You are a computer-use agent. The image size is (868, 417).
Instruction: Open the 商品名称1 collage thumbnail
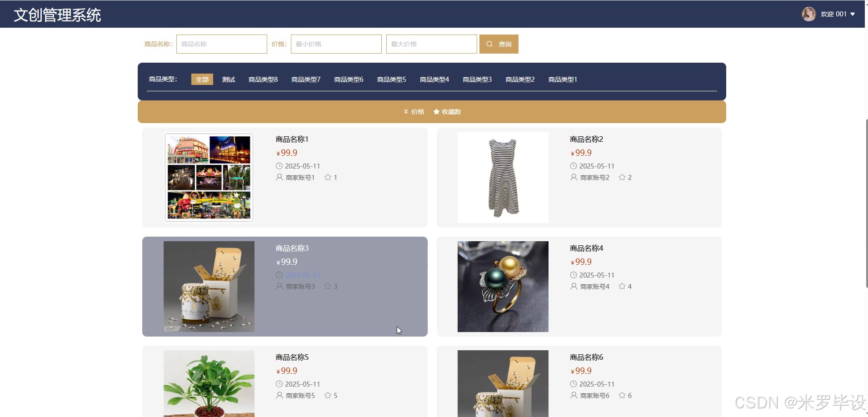209,178
